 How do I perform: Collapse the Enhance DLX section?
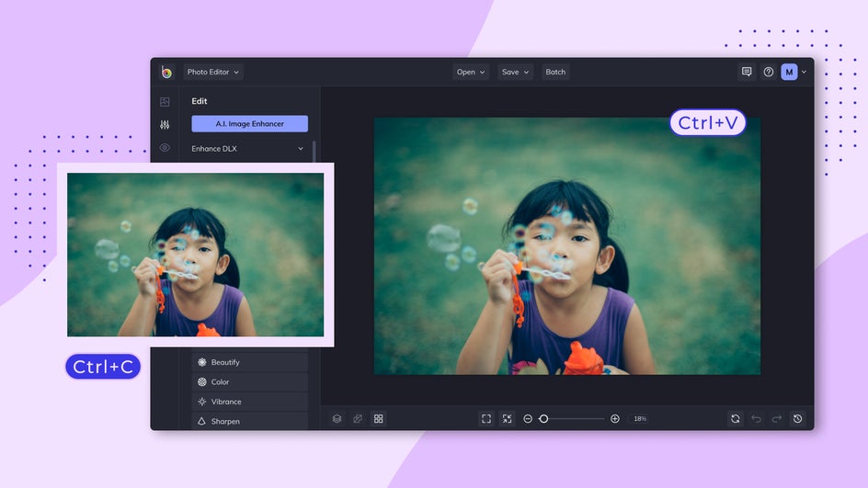247,149
